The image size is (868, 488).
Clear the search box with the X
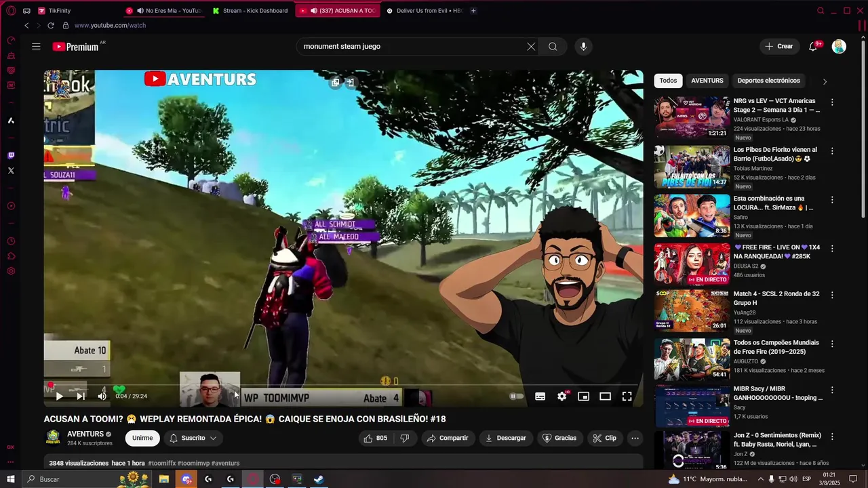(x=531, y=46)
